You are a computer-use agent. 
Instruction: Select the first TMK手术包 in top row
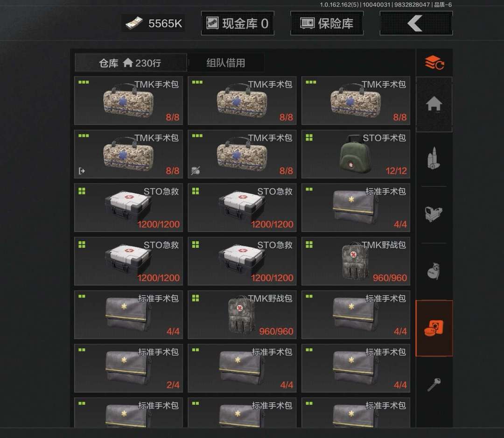pyautogui.click(x=129, y=100)
